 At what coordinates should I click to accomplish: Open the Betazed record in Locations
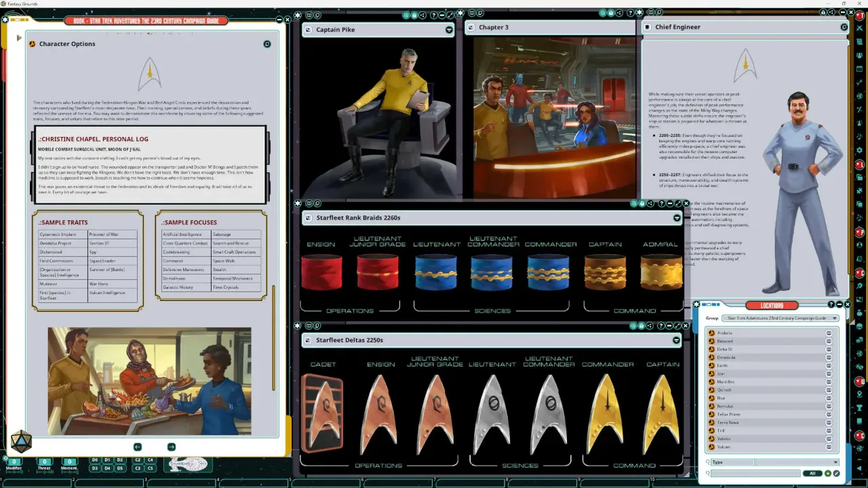[712, 341]
